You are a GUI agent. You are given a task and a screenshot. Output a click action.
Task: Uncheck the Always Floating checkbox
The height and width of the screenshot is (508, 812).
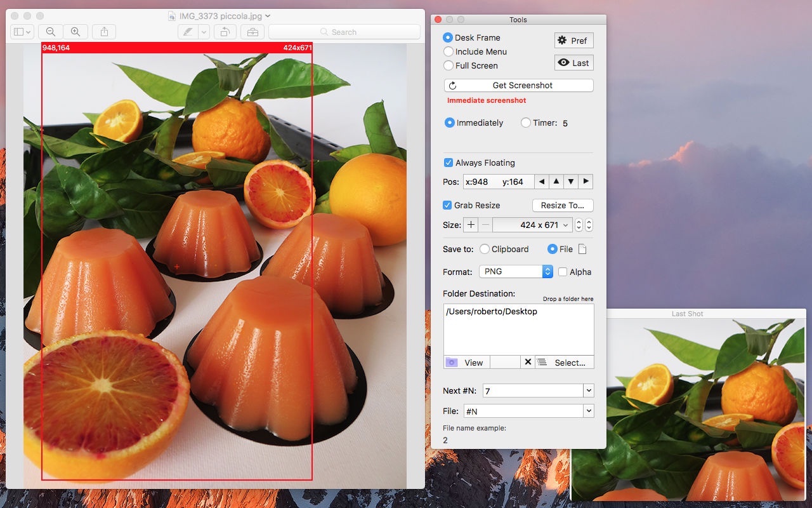tap(449, 163)
